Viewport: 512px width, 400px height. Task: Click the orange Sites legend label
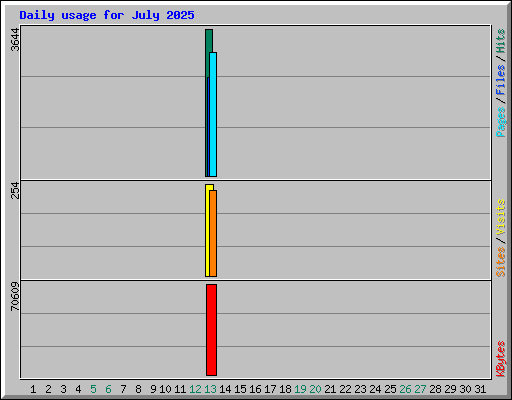pos(501,262)
